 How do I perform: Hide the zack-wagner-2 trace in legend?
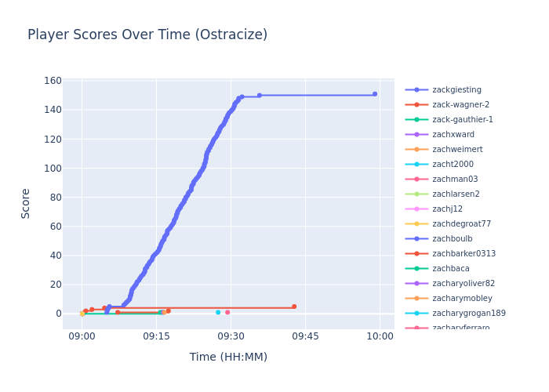[x=460, y=105]
